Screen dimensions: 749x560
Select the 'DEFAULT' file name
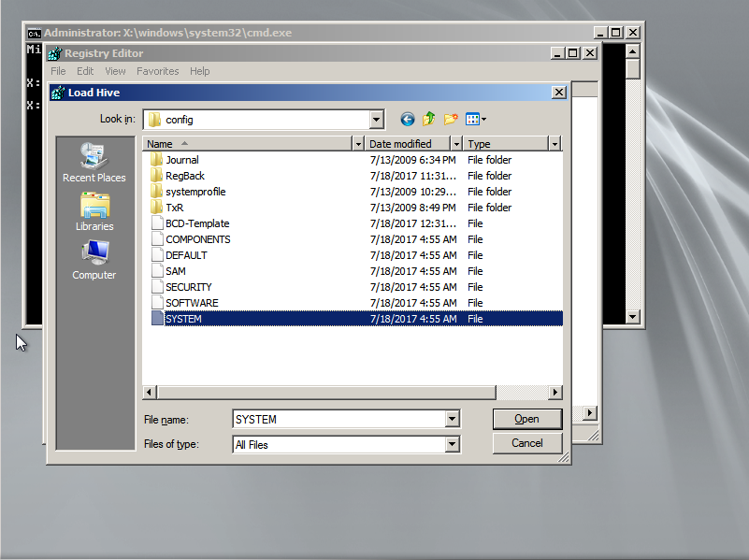186,255
